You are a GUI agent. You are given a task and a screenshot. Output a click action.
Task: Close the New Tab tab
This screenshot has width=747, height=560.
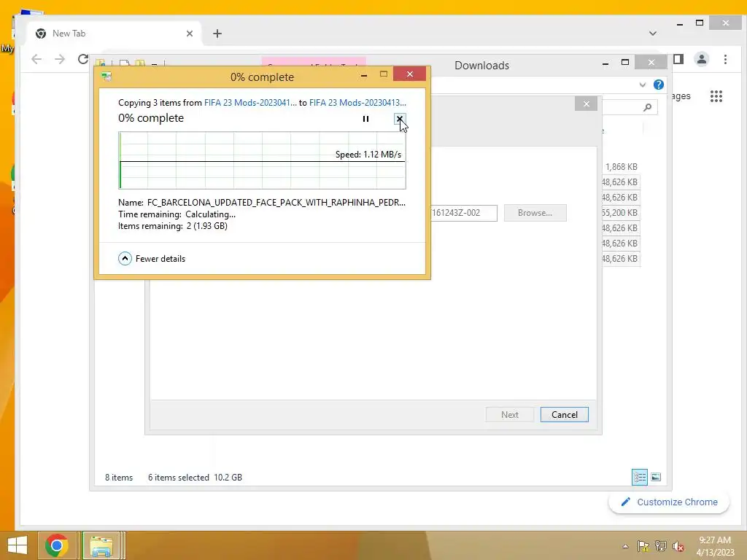pos(190,34)
